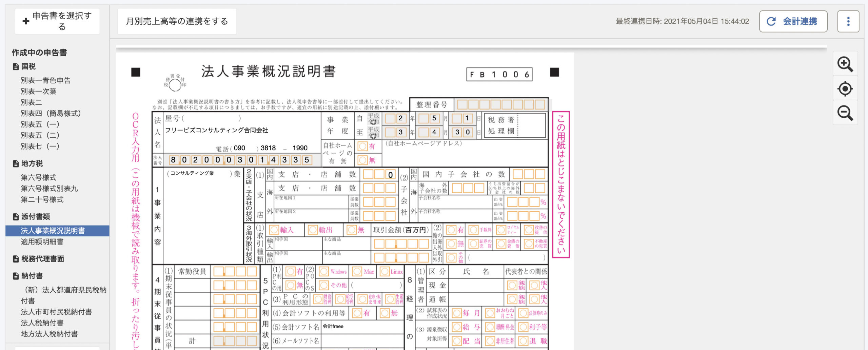868x350 pixels.
Task: Check 利子等 under 源泉徴収対象所得
Action: tap(523, 327)
